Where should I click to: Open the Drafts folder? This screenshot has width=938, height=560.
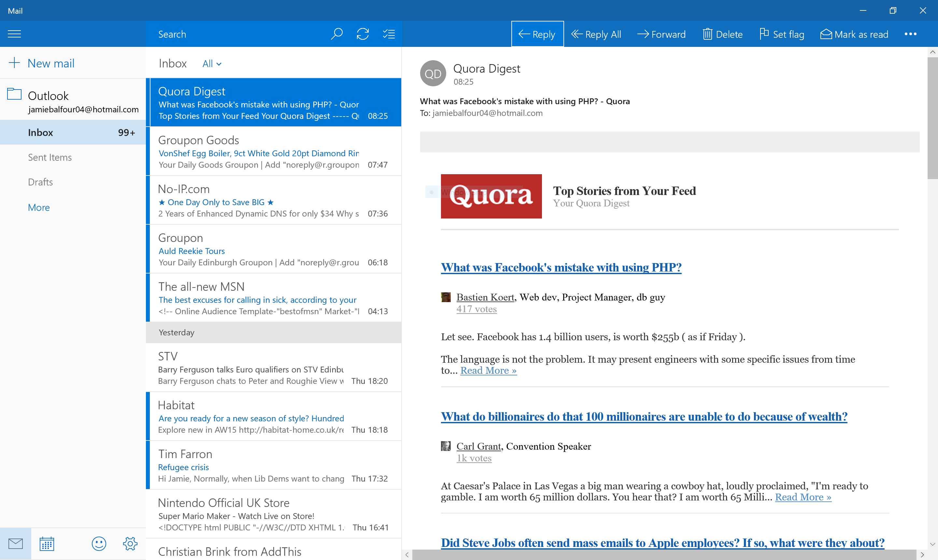tap(40, 182)
